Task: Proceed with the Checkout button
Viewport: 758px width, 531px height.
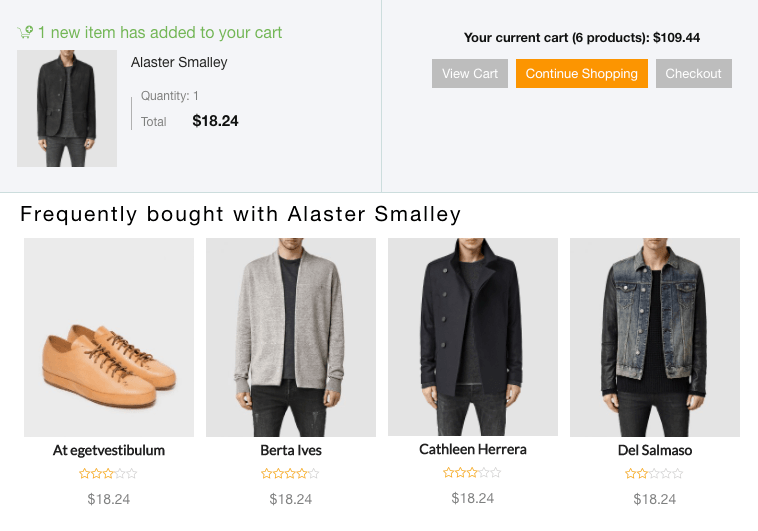Action: [693, 74]
